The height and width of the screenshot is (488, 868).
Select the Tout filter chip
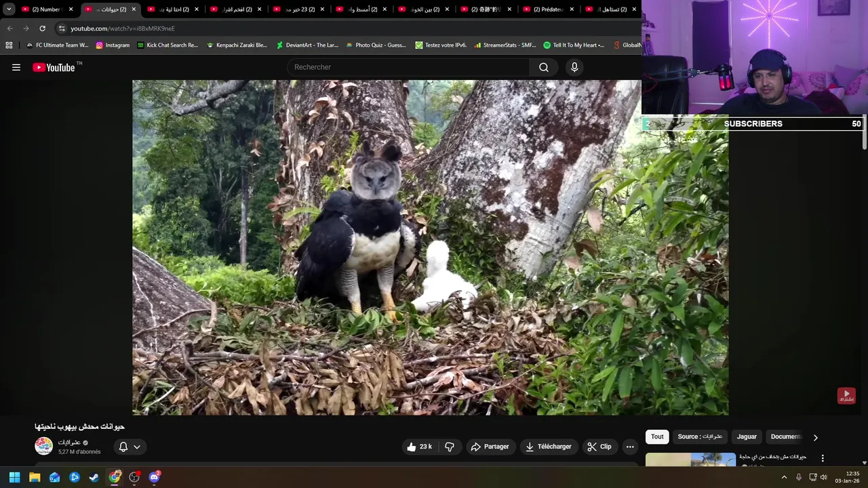coord(657,437)
